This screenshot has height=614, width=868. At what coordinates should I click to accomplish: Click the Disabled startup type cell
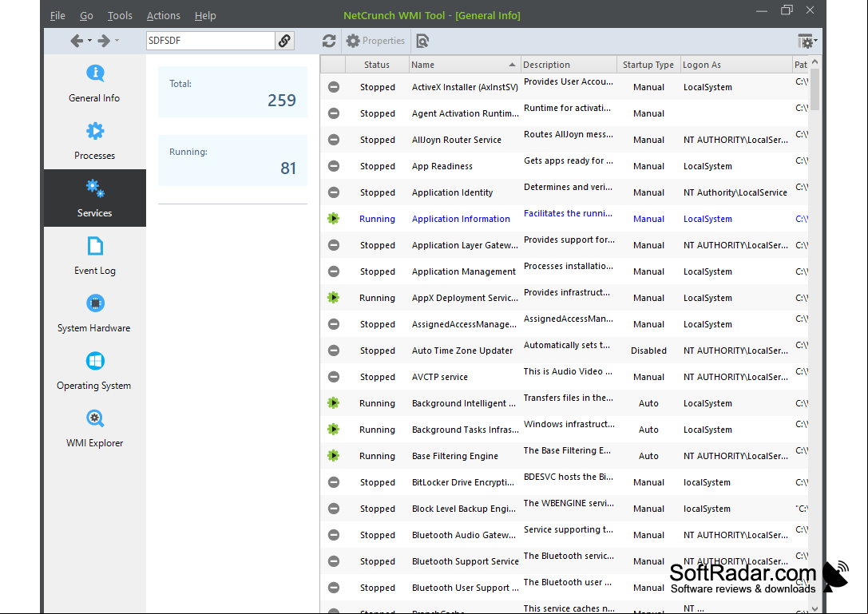648,351
